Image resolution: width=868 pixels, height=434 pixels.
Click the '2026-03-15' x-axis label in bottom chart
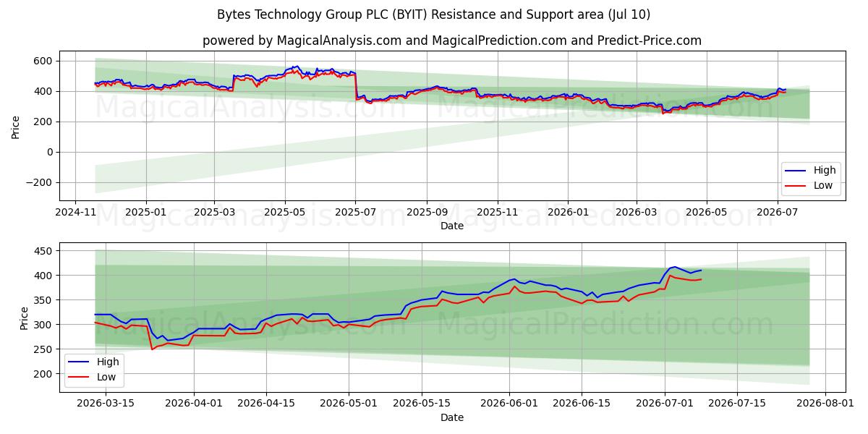(106, 403)
